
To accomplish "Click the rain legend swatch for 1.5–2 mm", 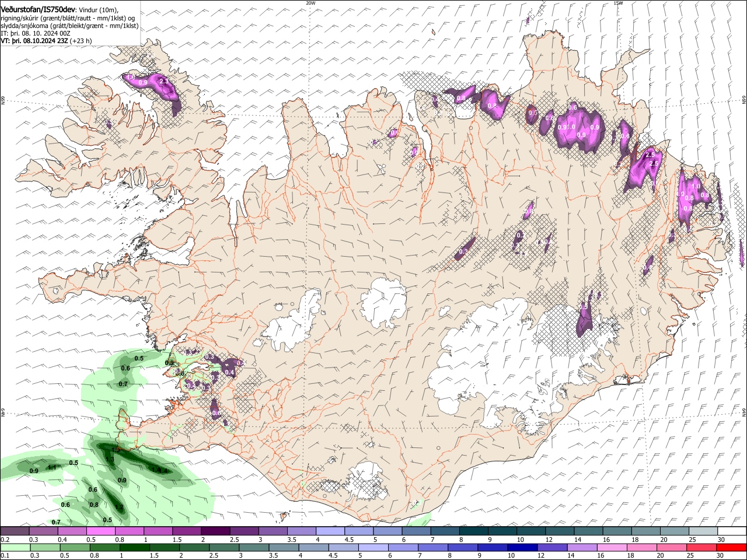I will 164,547.
